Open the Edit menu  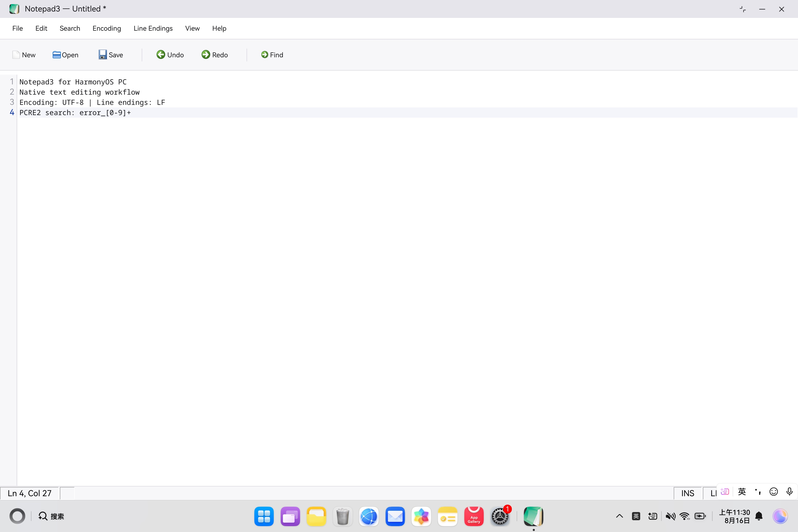[x=41, y=28]
